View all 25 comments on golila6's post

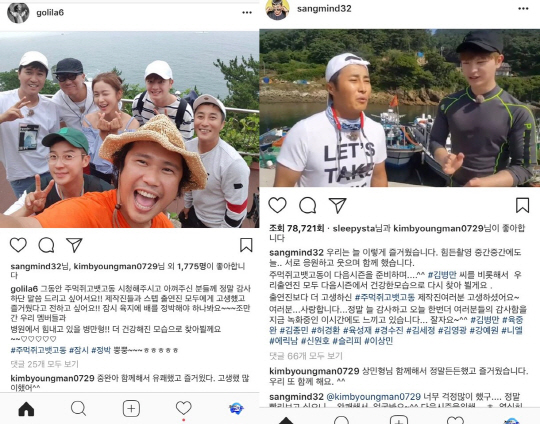pos(45,364)
